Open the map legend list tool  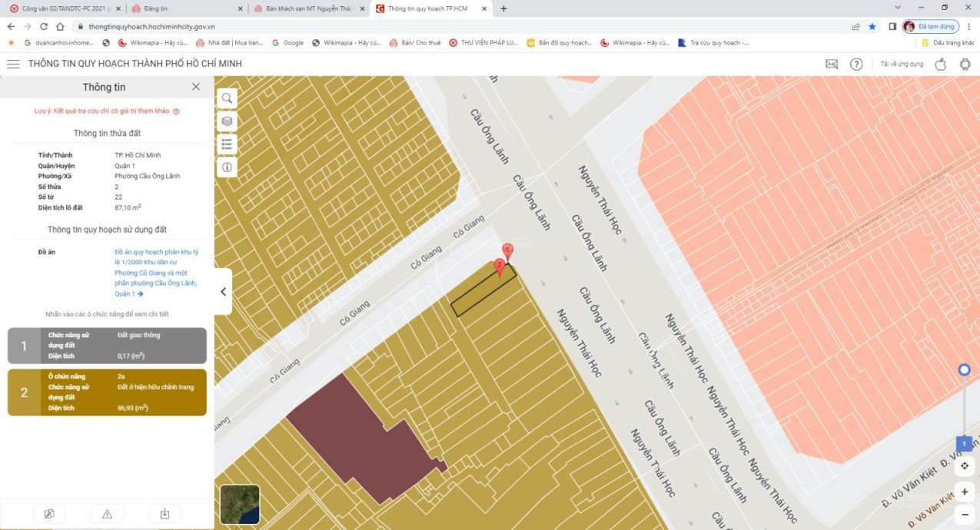[x=227, y=144]
